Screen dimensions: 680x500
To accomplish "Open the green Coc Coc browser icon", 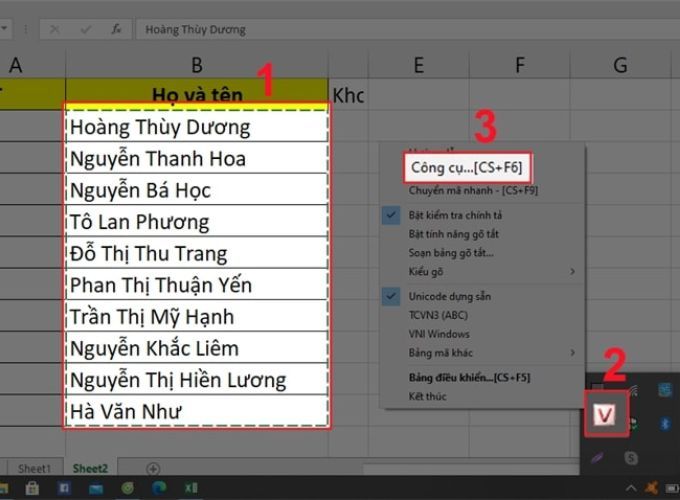I will coord(128,488).
